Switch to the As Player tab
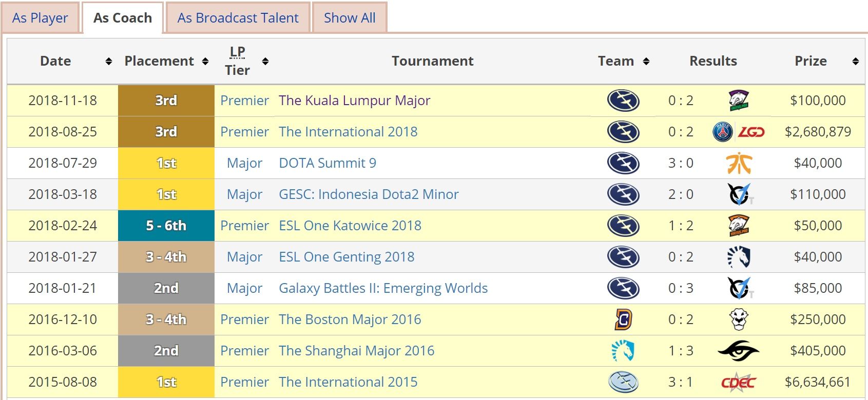 40,18
